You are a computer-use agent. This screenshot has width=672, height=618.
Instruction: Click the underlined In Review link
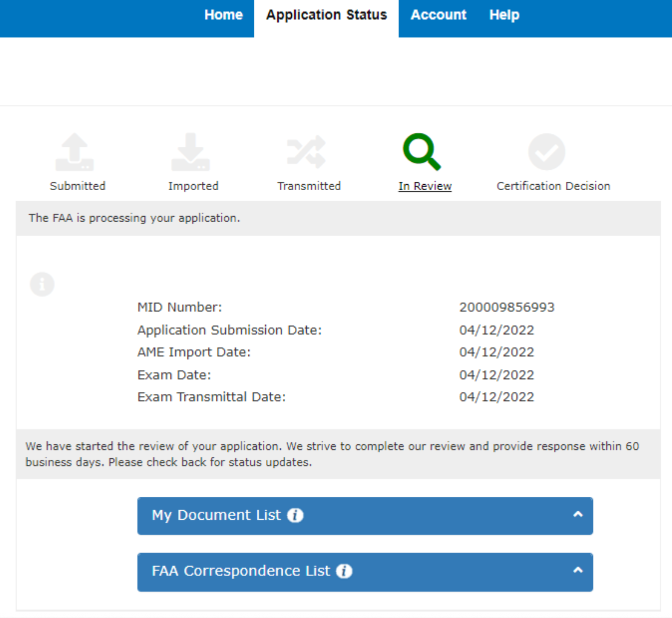425,186
